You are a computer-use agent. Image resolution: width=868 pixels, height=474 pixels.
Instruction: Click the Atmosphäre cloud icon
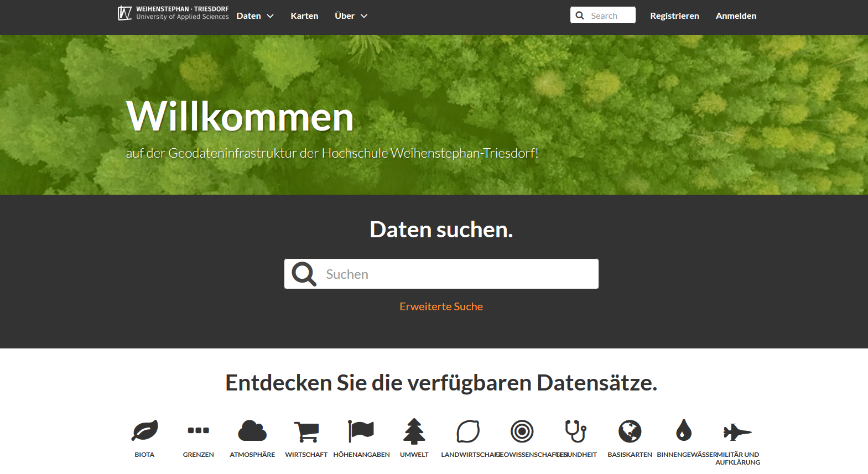tap(252, 431)
